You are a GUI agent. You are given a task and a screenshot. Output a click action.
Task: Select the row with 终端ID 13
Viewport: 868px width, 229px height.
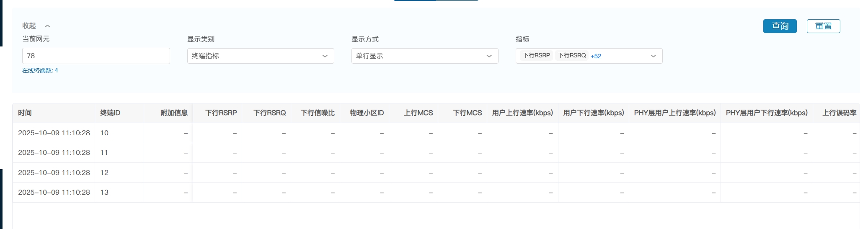104,193
